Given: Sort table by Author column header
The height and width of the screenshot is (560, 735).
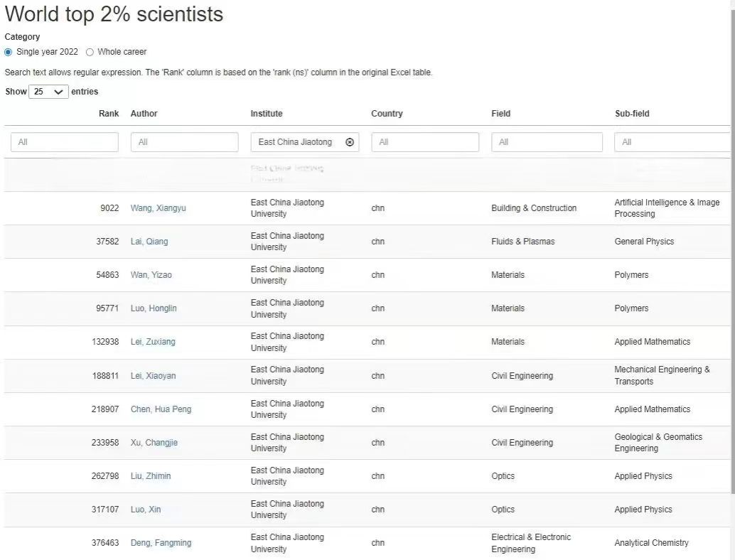Looking at the screenshot, I should point(144,114).
